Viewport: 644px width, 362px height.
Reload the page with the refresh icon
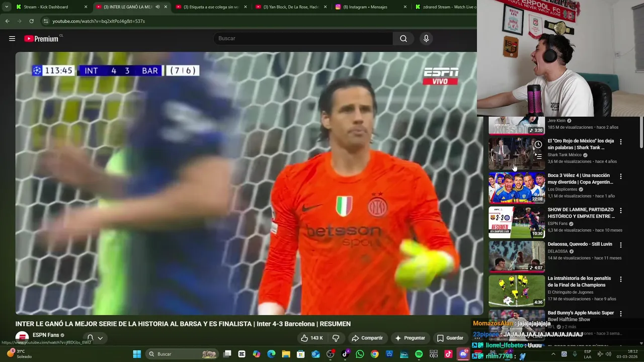[31, 21]
